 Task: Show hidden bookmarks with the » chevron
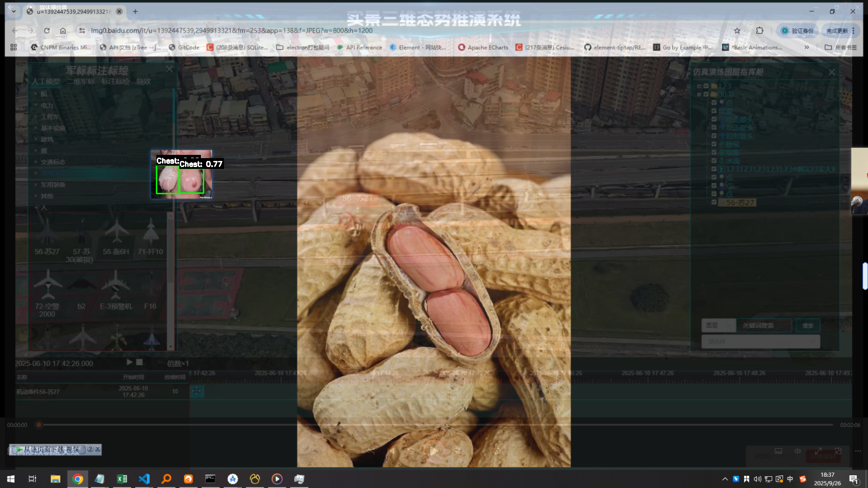click(x=807, y=47)
